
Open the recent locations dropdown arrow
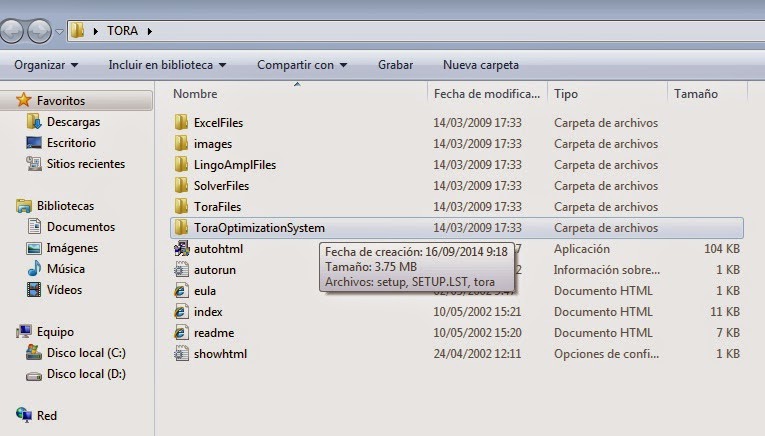[x=59, y=32]
